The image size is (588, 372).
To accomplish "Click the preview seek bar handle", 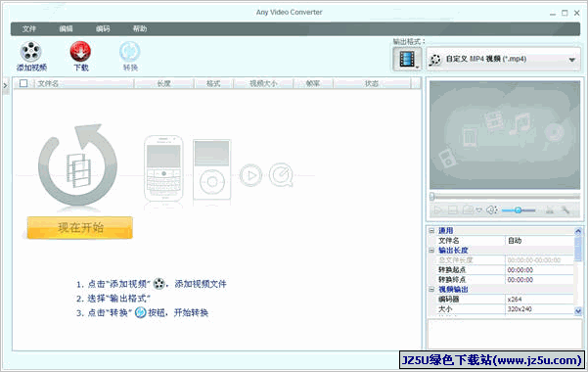I will pyautogui.click(x=432, y=197).
